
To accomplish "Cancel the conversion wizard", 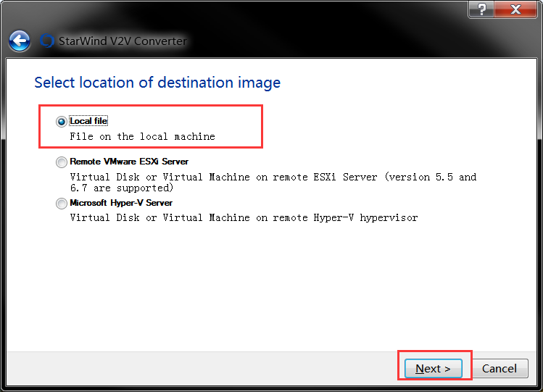I will [x=499, y=369].
